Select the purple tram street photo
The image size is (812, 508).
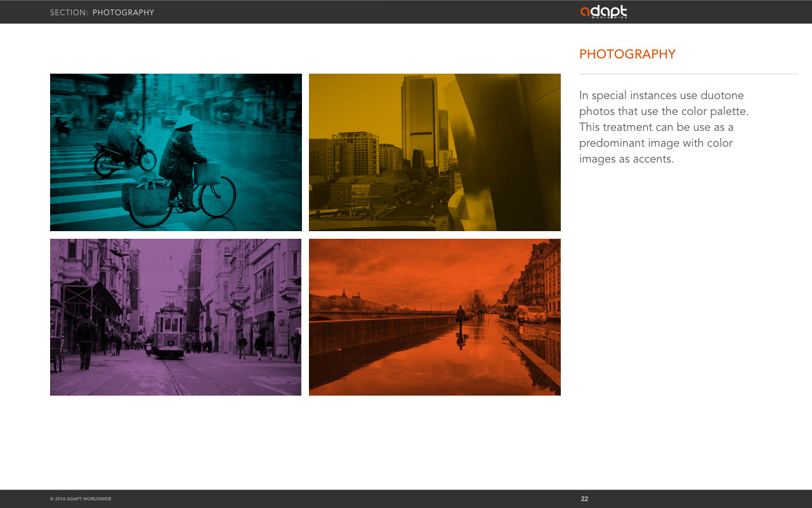click(x=176, y=317)
